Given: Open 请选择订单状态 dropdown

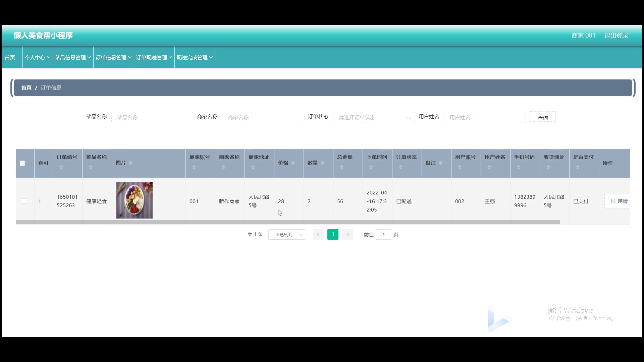Looking at the screenshot, I should click(374, 118).
